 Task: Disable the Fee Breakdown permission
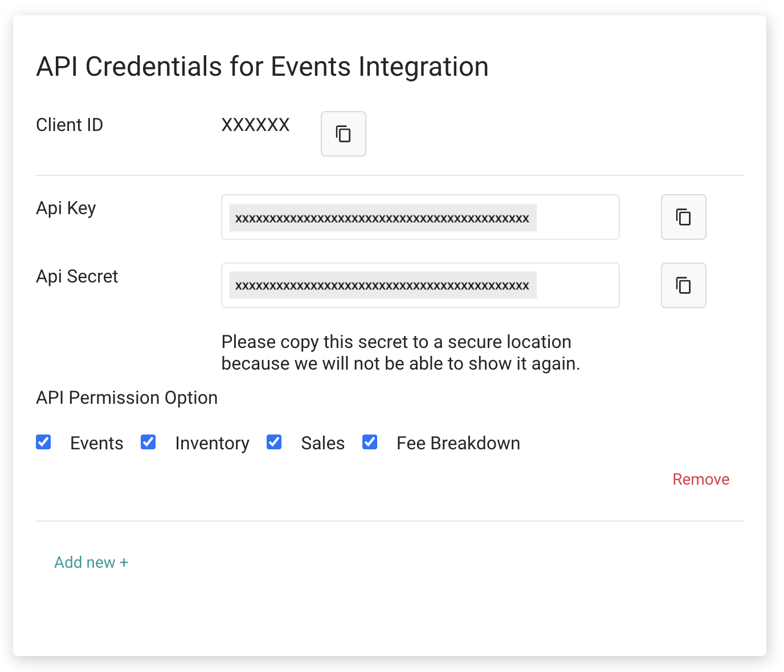(x=369, y=442)
